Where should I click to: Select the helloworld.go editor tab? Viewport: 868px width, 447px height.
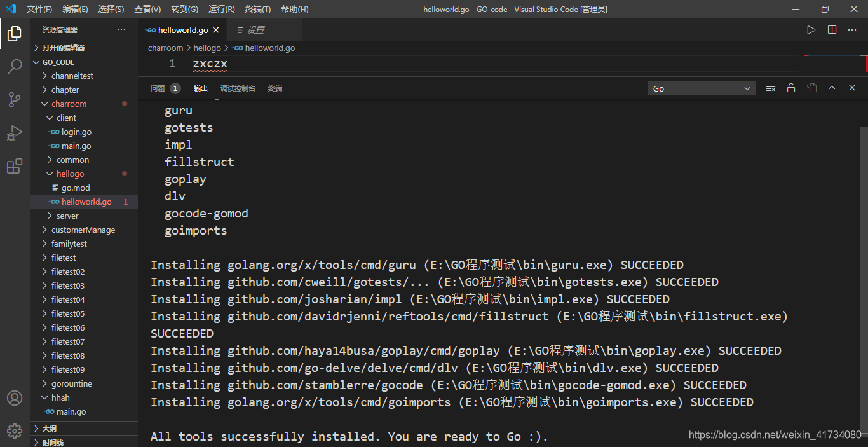[x=182, y=30]
